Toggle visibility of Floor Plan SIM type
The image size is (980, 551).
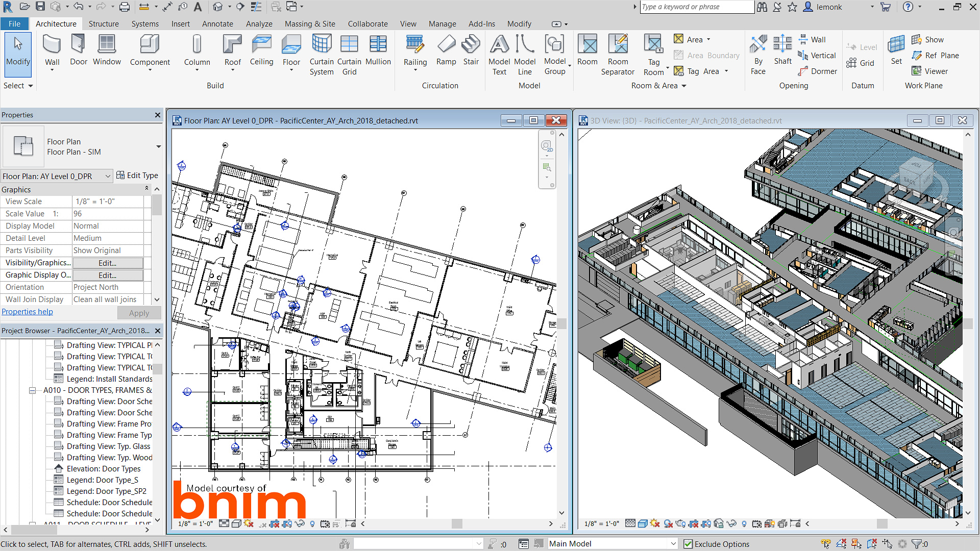tap(158, 146)
